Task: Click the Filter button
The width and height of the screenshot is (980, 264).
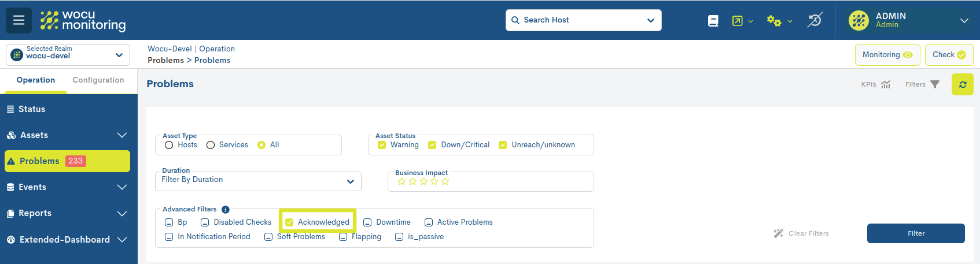Action: coord(916,233)
